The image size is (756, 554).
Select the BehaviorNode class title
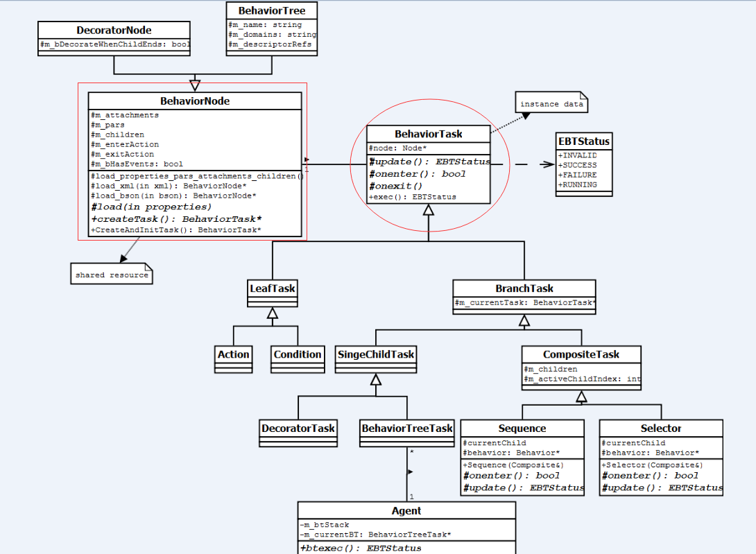(195, 101)
